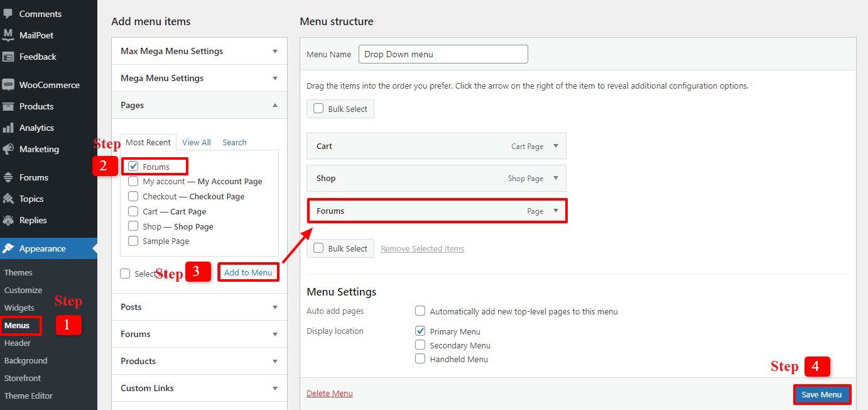Image resolution: width=868 pixels, height=410 pixels.
Task: Check the Secondary Menu location
Action: click(x=420, y=345)
